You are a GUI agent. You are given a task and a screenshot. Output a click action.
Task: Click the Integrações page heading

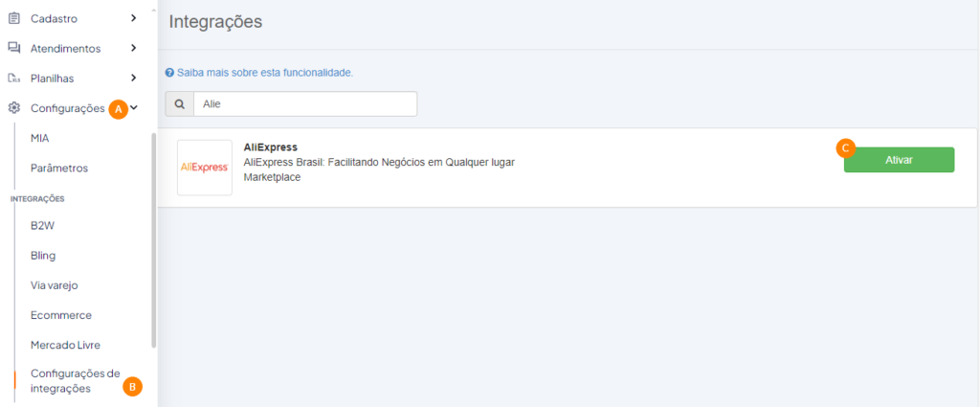[x=215, y=22]
